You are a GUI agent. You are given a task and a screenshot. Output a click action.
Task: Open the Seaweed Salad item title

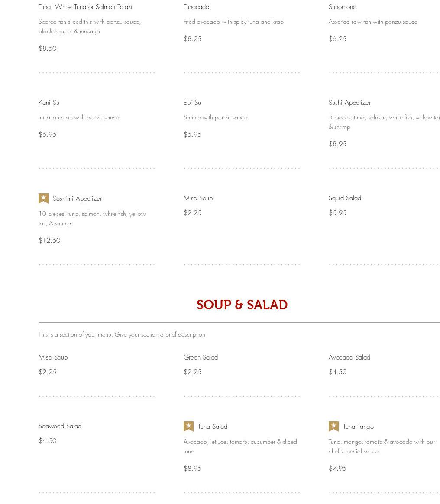tap(60, 426)
